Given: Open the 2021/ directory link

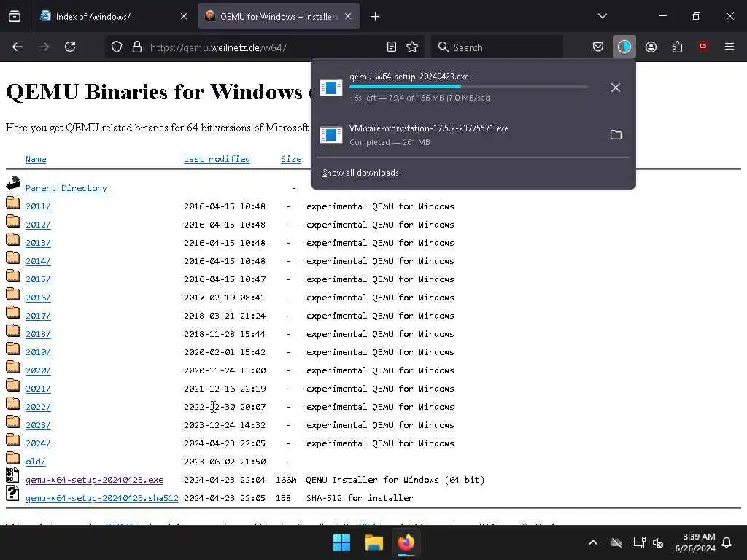Looking at the screenshot, I should click(x=38, y=389).
